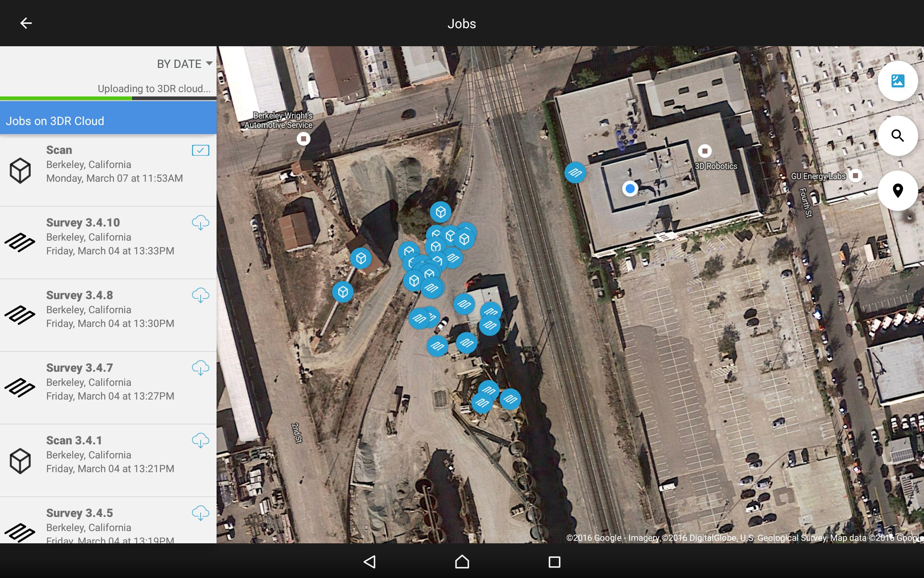Click the Survey 3.4.8 survey-lines icon

[x=20, y=315]
